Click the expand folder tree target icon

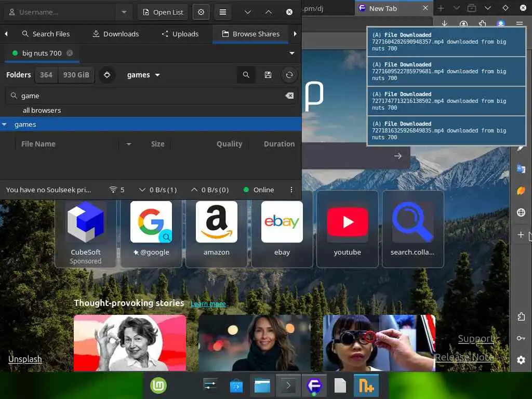[107, 75]
